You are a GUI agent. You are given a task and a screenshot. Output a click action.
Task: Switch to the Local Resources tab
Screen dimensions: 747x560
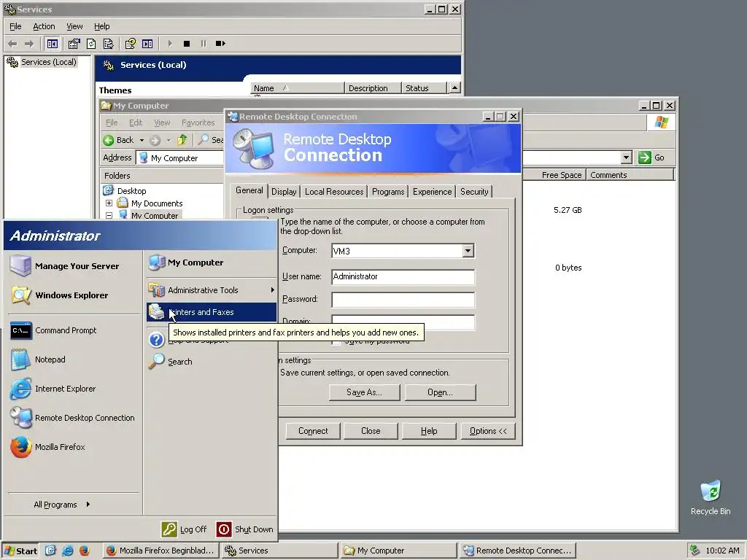tap(334, 192)
